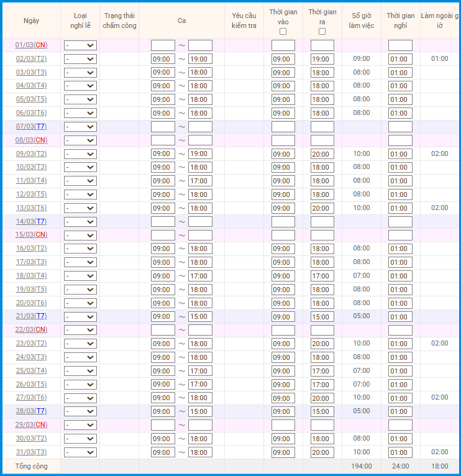
Task: Click shift end time field for 30/03
Action: (200, 439)
